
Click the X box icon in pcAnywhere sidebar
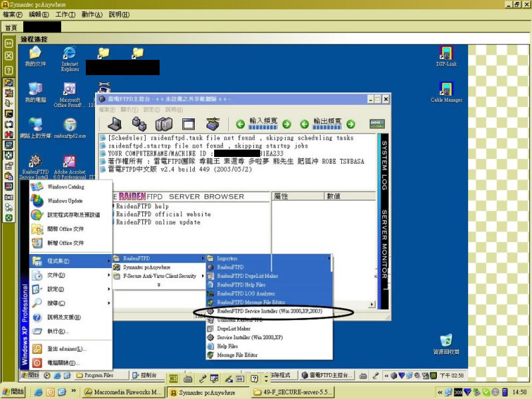9,56
